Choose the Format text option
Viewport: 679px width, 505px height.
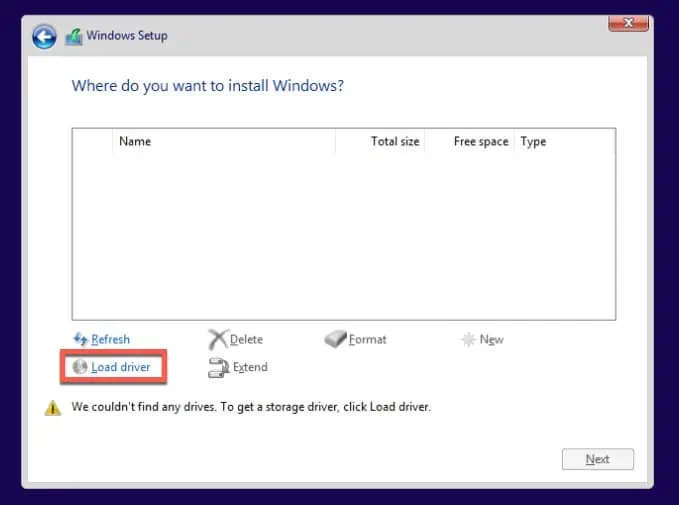pyautogui.click(x=367, y=340)
